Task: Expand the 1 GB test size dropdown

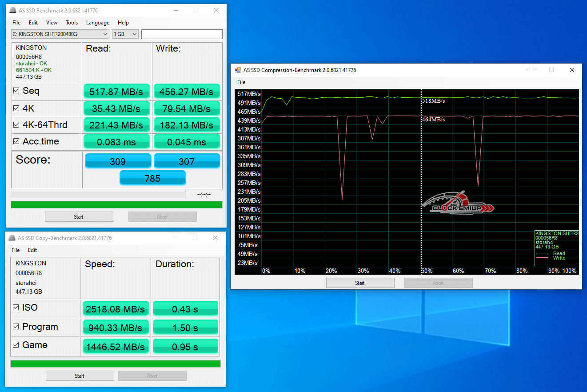Action: tap(125, 34)
